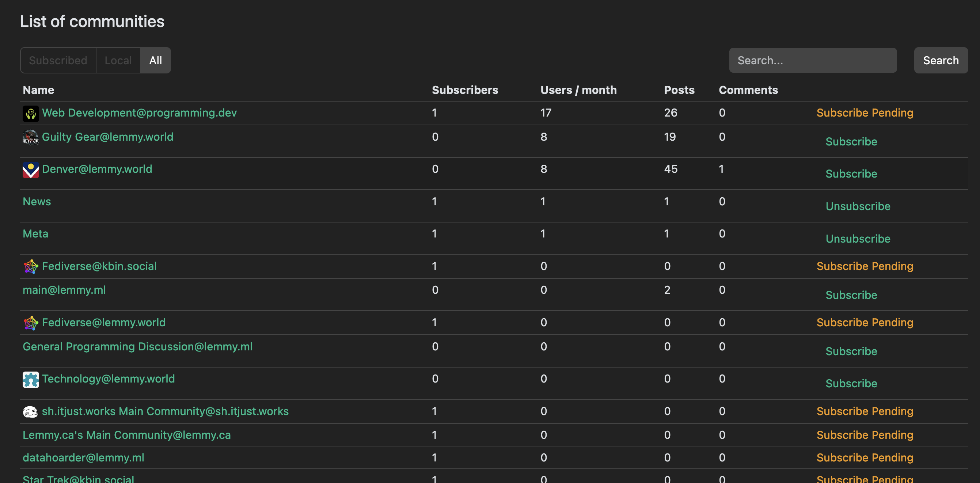Click the Technology@lemmy.world gear icon
Viewport: 980px width, 483px height.
point(31,380)
